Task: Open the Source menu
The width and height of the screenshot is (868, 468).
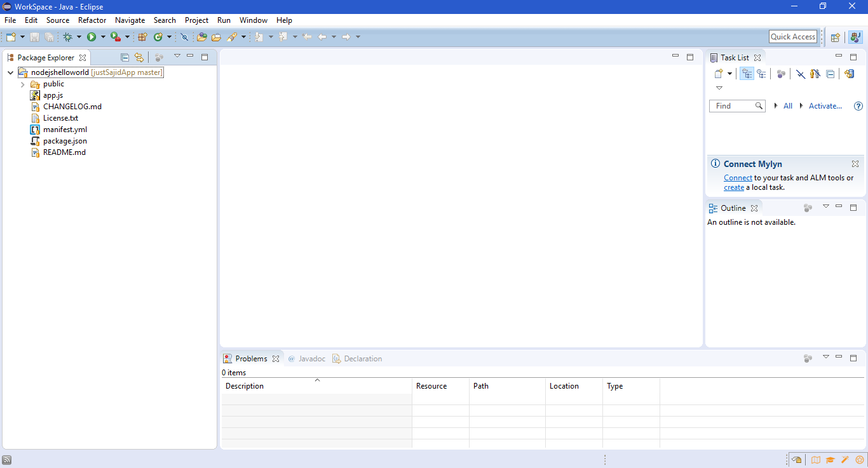Action: [58, 20]
